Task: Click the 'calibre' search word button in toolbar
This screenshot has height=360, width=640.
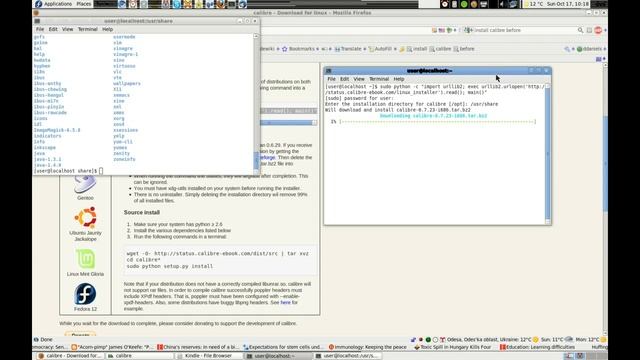Action: [x=440, y=49]
